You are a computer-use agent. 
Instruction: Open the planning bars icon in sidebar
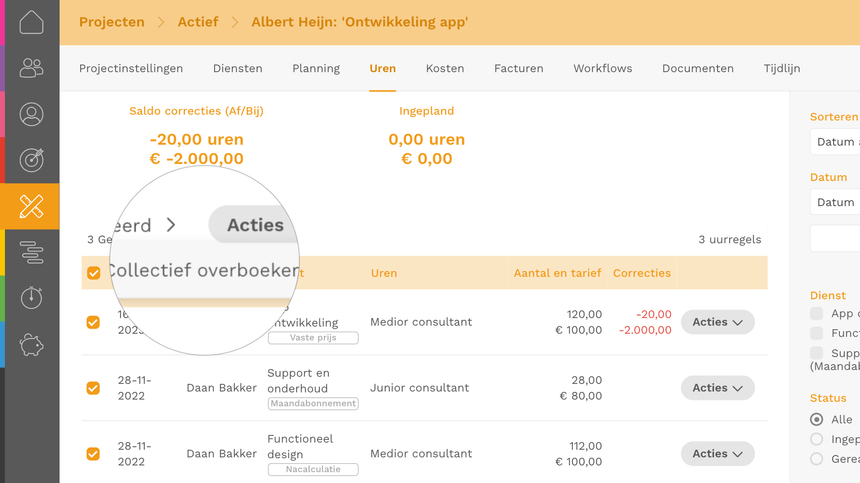pos(31,252)
